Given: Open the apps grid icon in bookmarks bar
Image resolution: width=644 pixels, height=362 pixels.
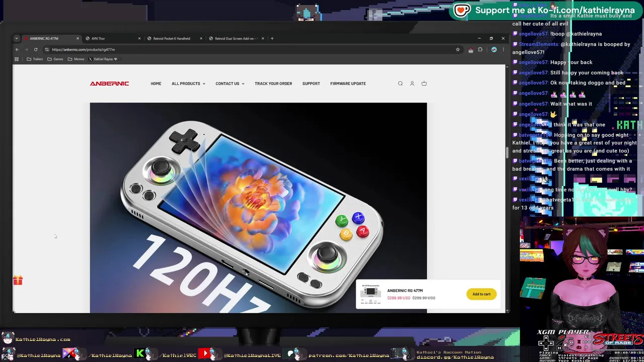Looking at the screenshot, I should (x=17, y=59).
